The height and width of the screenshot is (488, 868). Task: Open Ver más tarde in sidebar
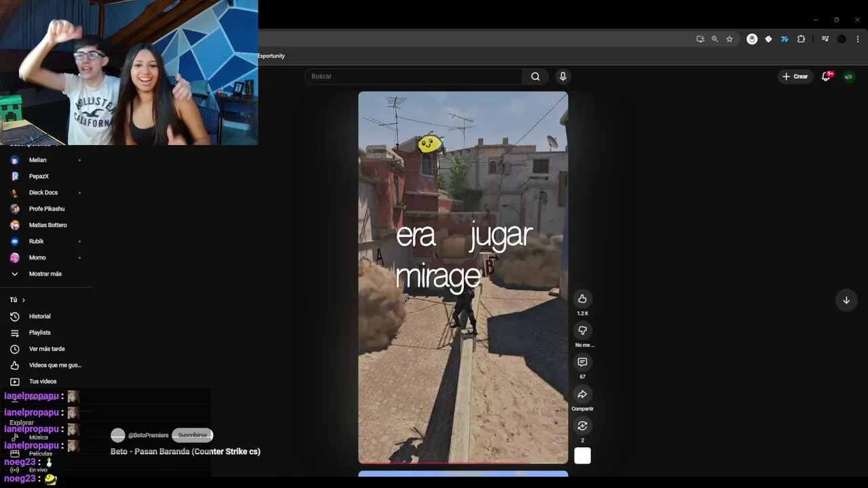click(47, 349)
